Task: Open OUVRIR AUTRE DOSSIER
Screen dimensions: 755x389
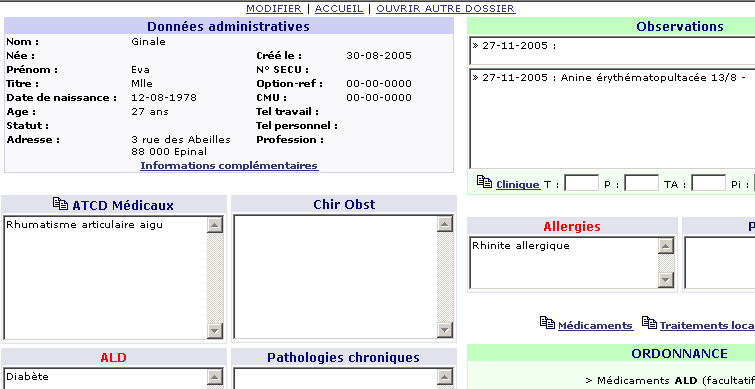Action: [x=446, y=9]
